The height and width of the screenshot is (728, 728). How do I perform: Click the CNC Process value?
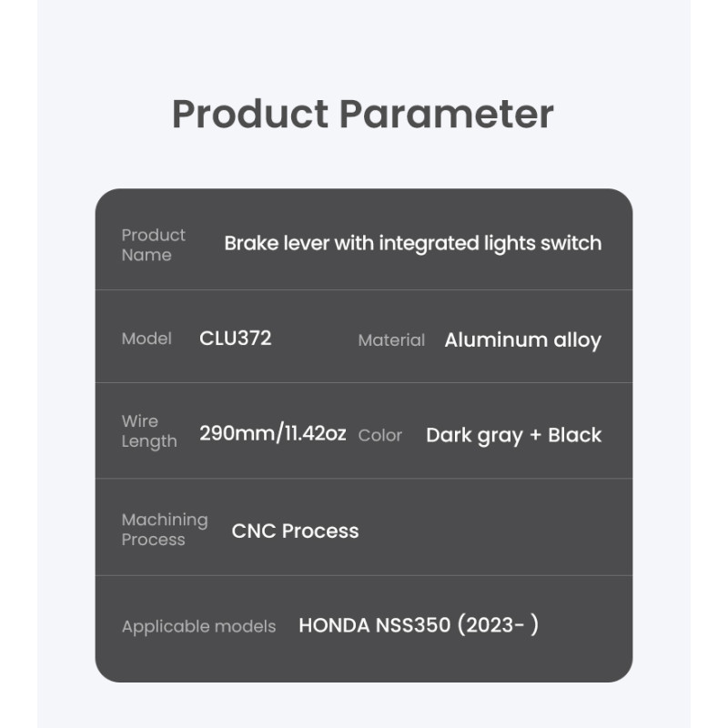[x=295, y=531]
